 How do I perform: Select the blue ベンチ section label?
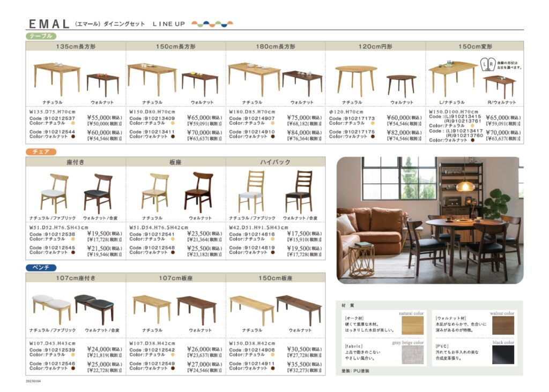point(41,268)
